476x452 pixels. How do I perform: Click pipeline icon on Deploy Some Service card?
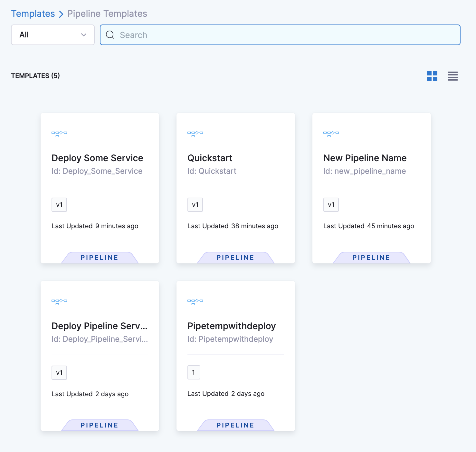tap(59, 134)
